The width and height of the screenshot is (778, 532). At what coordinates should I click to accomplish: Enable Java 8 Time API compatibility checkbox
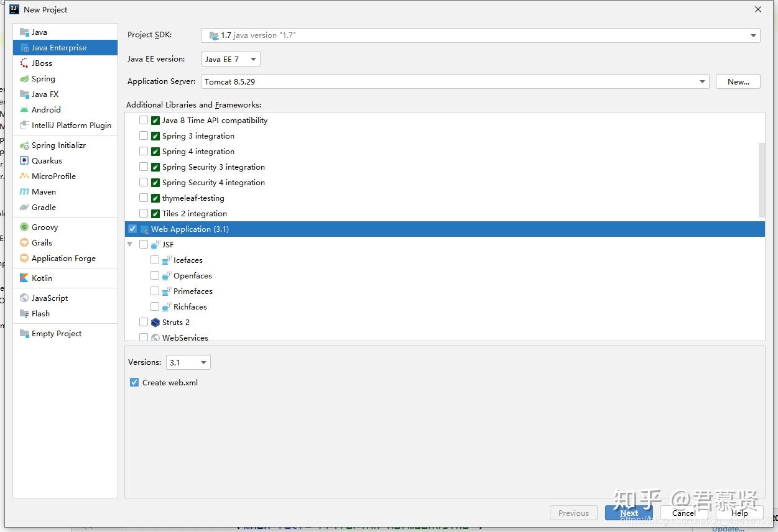coord(144,121)
